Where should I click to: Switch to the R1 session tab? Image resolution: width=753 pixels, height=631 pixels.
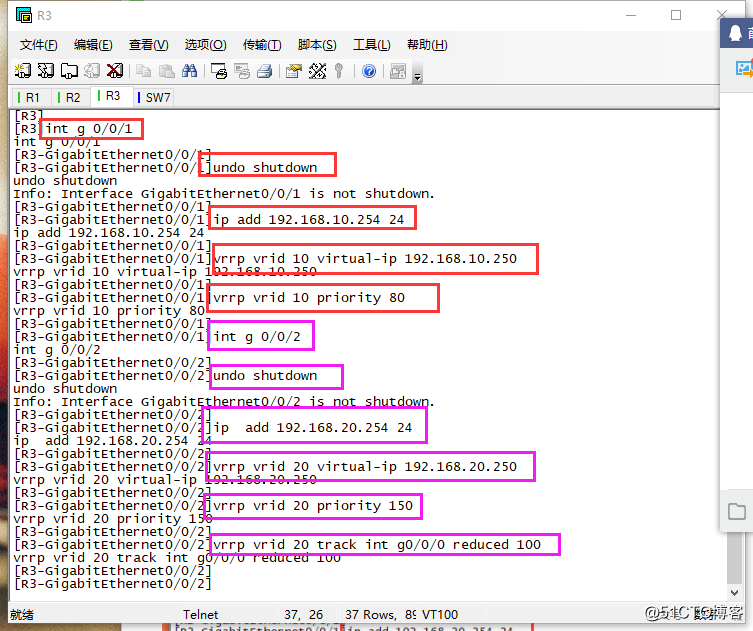click(x=32, y=97)
